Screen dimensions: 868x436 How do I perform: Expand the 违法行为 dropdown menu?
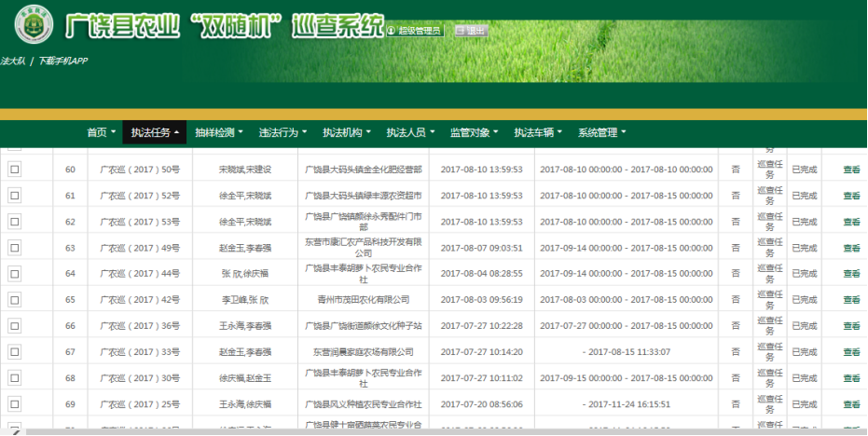coord(282,132)
